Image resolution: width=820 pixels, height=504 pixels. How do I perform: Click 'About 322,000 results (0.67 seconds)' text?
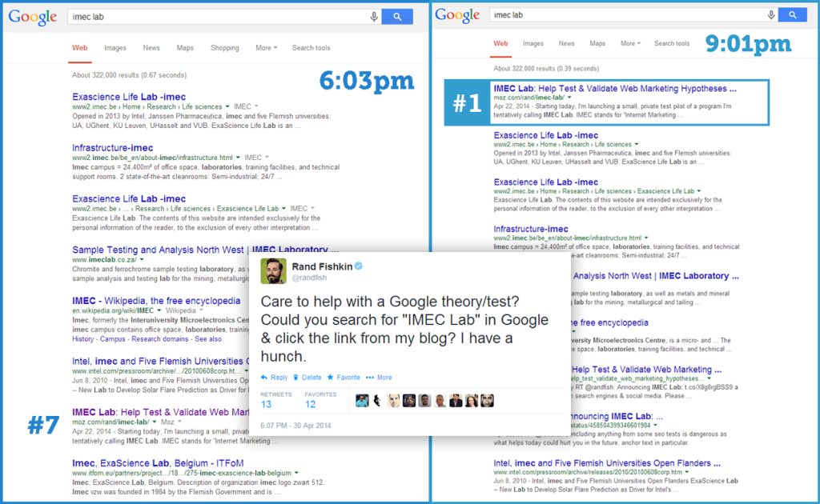pos(129,75)
